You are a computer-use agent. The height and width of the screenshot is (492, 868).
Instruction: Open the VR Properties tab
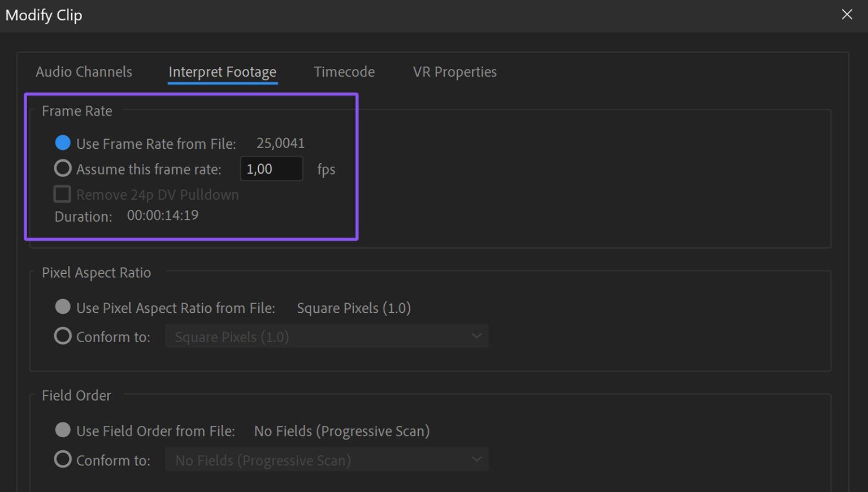[x=454, y=72]
